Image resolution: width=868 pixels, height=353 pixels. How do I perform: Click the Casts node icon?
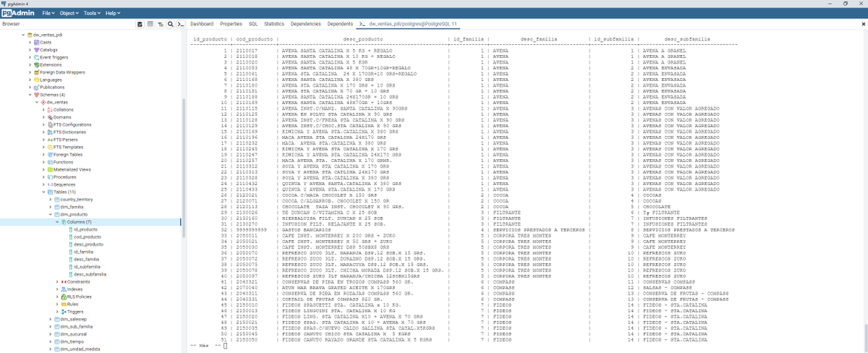tap(37, 42)
